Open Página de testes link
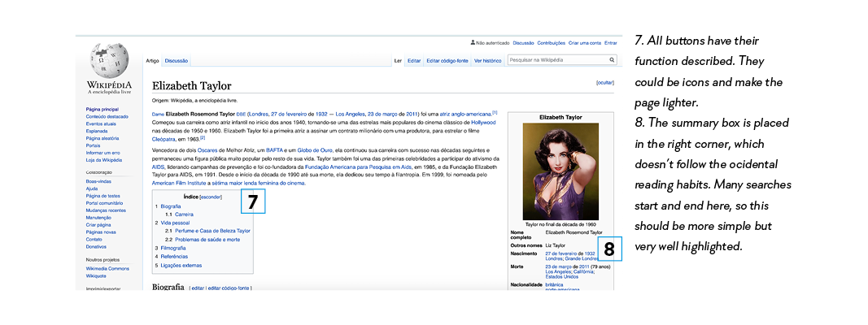The height and width of the screenshot is (325, 868). click(103, 196)
